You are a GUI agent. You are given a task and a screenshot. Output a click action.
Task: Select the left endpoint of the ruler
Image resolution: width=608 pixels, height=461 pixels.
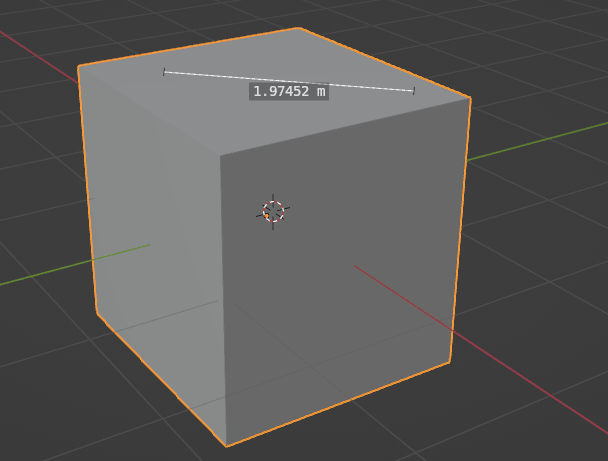click(165, 71)
